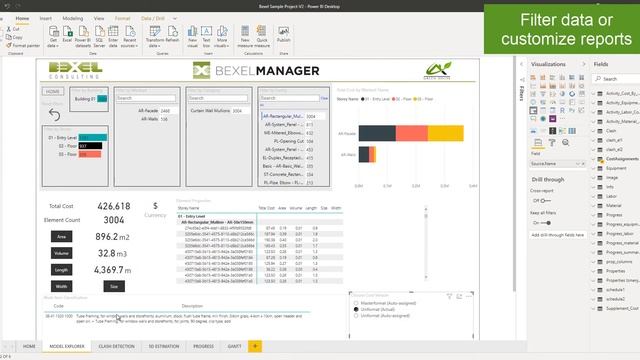Open the View ribbon tab
Image resolution: width=640 pixels, height=360 pixels.
pos(99,18)
